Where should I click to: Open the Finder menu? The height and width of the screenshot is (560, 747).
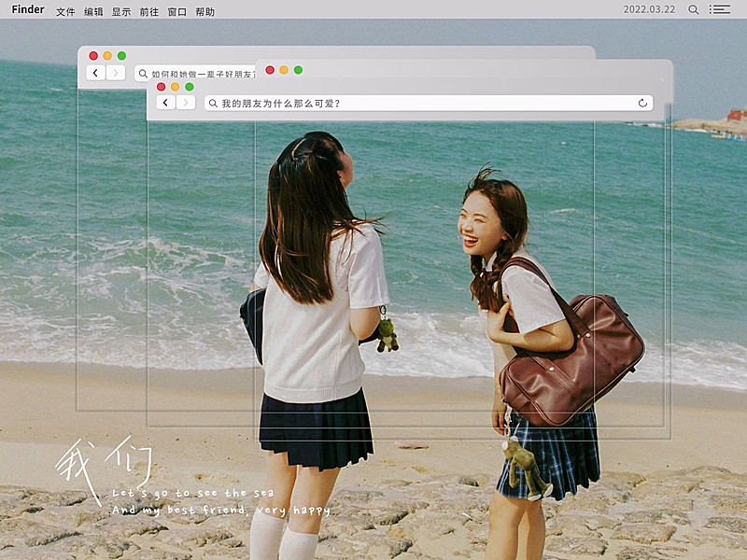(28, 9)
